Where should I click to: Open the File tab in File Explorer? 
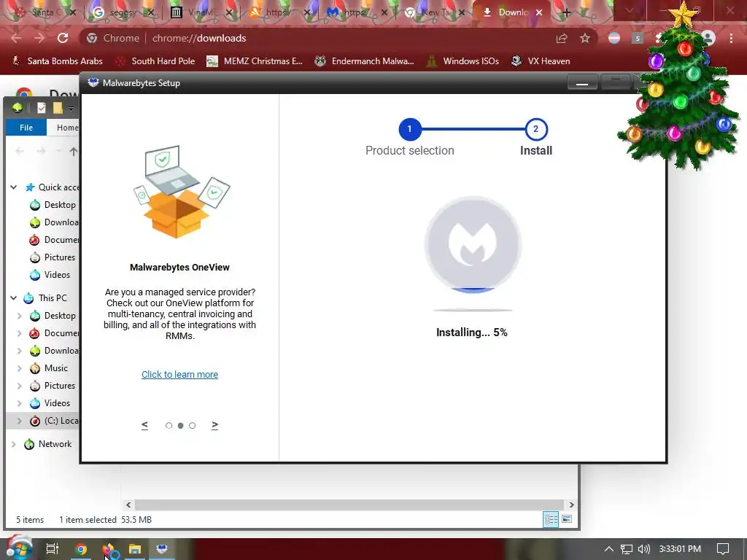point(26,128)
